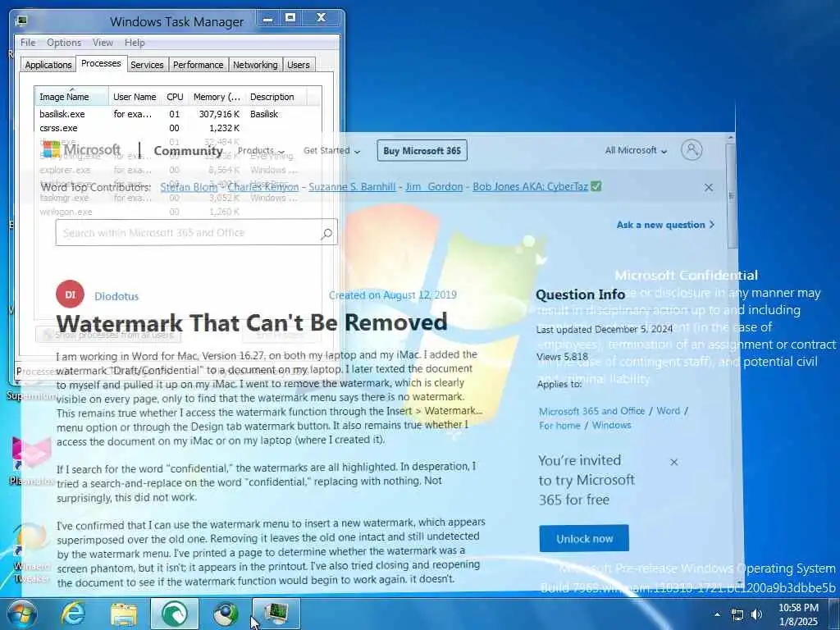Expand the Products dropdown
The height and width of the screenshot is (630, 840).
coord(261,151)
